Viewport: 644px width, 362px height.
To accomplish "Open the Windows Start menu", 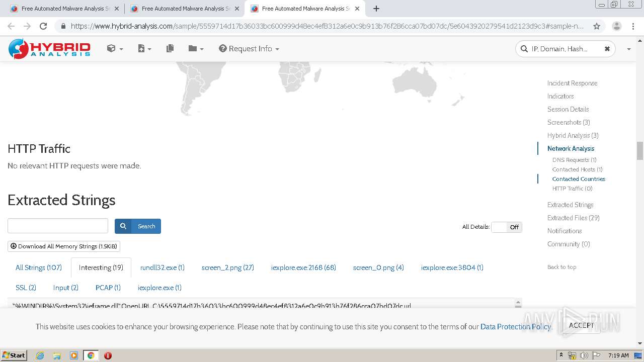I will (x=14, y=355).
